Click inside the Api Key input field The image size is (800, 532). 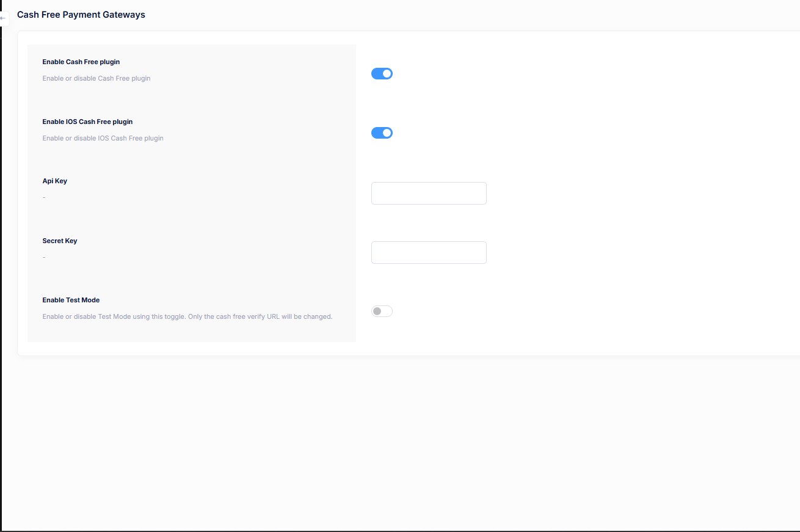coord(428,193)
